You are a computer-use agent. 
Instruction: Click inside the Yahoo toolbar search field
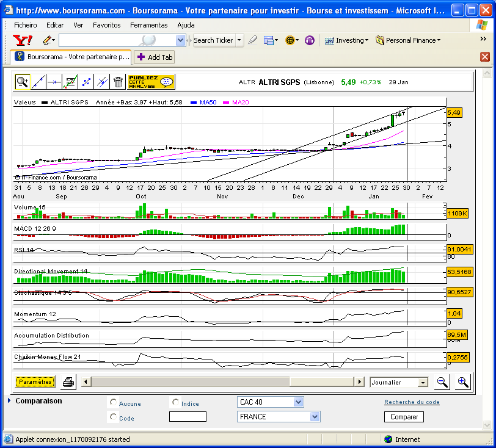tap(117, 40)
